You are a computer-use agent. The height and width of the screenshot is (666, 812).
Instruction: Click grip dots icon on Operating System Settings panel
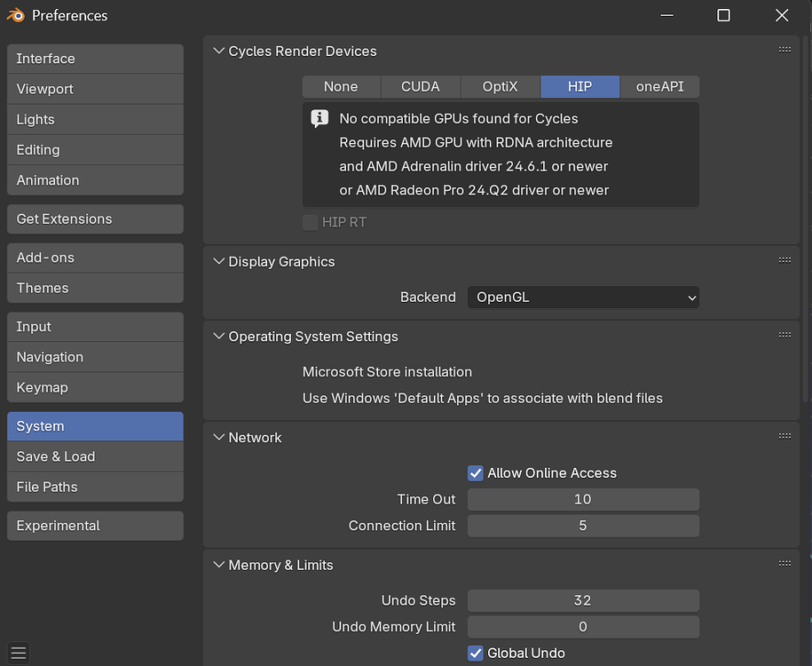[784, 335]
